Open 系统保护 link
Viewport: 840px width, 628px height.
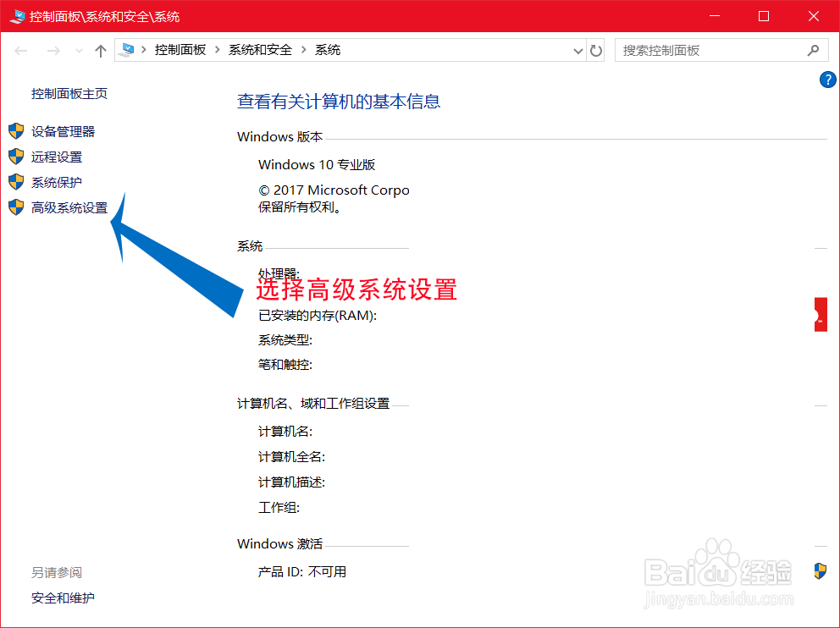coord(56,183)
